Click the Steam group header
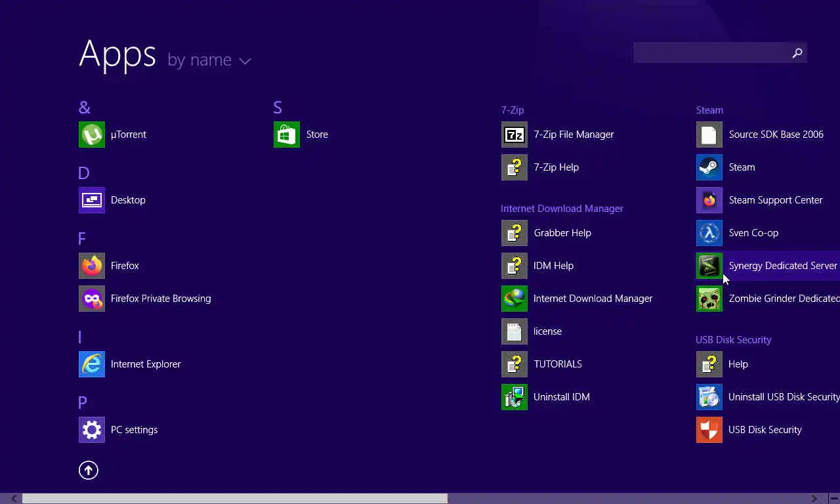Screen dimensions: 840x504 click(709, 110)
